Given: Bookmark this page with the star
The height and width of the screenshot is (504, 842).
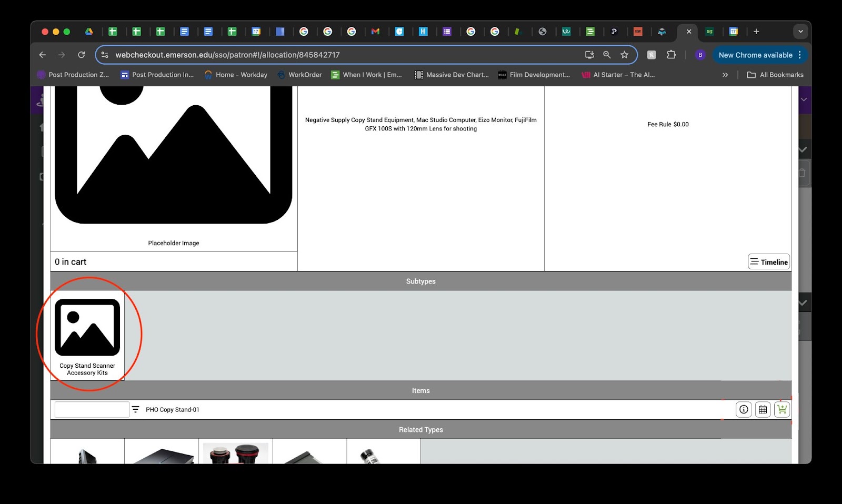Looking at the screenshot, I should coord(625,55).
